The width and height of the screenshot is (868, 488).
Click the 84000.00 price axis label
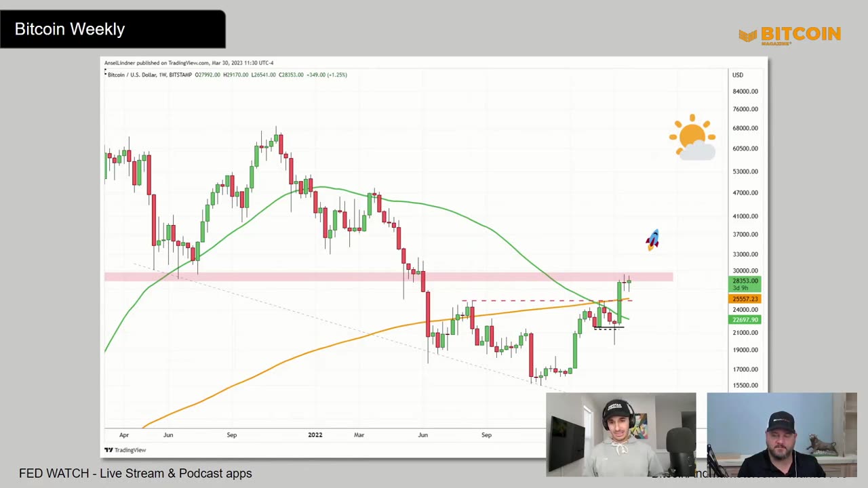(x=745, y=91)
